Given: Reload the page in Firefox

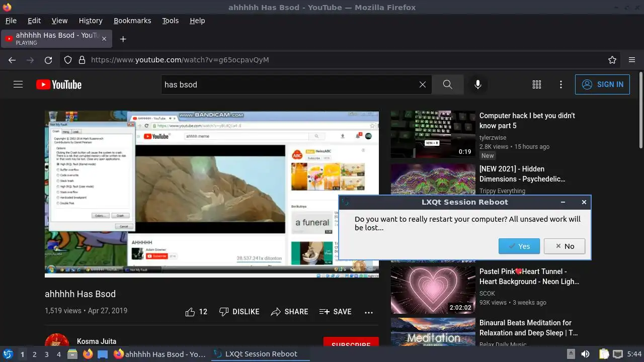Looking at the screenshot, I should 48,60.
